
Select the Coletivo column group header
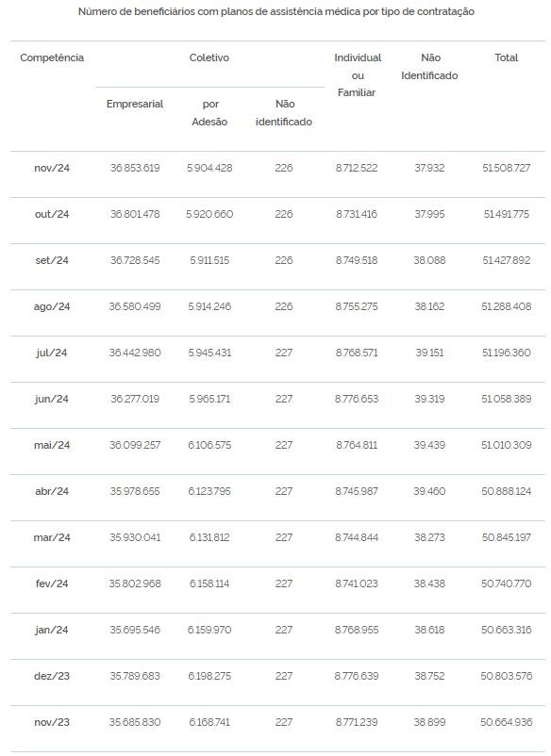click(x=209, y=58)
